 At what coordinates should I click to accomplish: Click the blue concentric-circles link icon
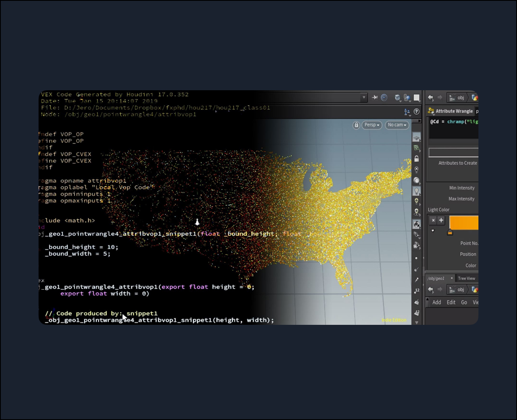pos(384,98)
